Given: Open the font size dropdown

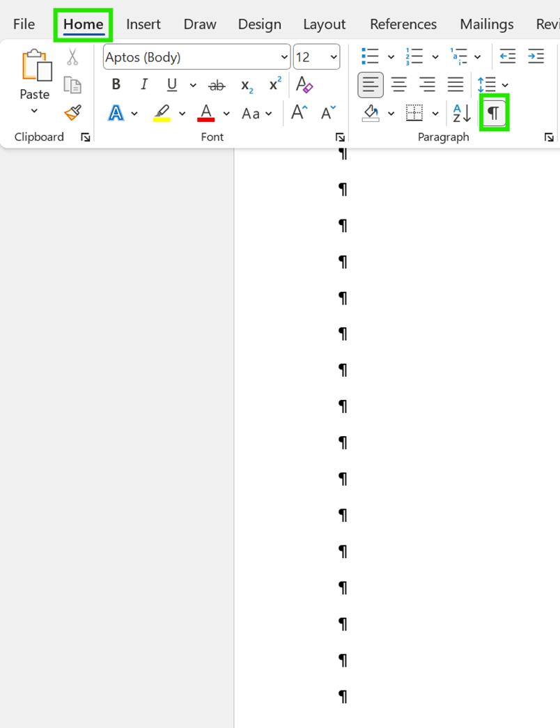Looking at the screenshot, I should 334,57.
